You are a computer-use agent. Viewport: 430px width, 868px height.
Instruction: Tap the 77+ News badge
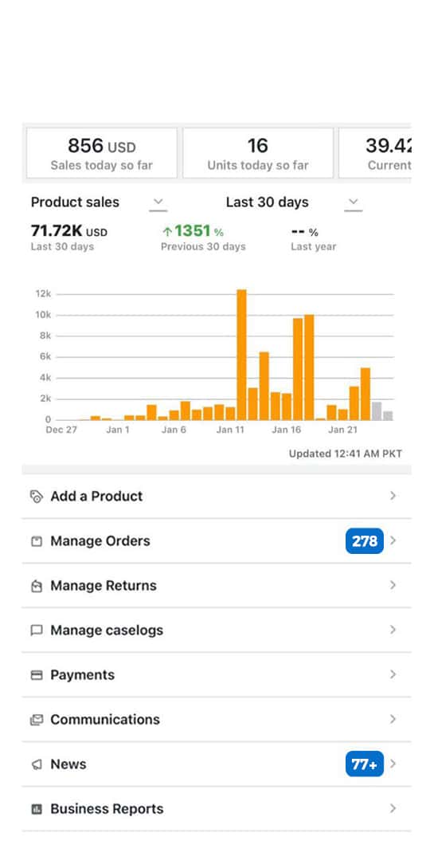click(365, 764)
